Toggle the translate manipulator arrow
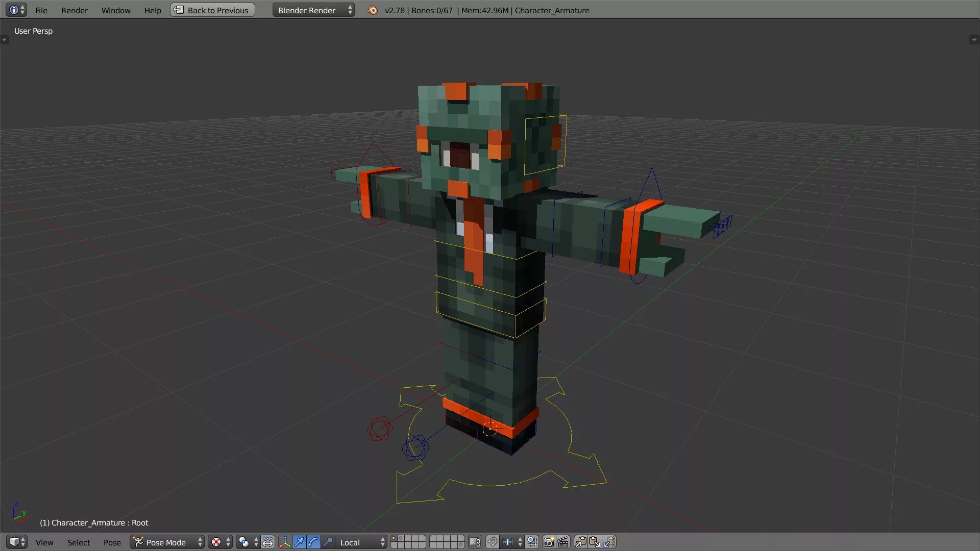 (299, 542)
